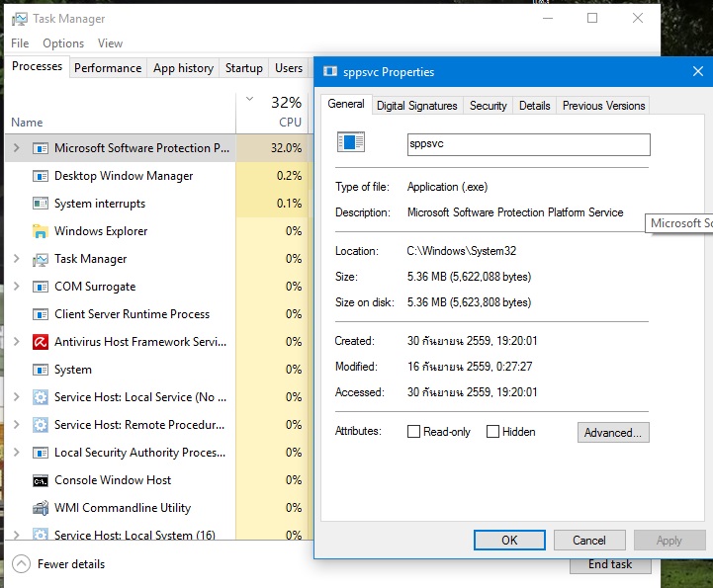Image resolution: width=713 pixels, height=588 pixels.
Task: Open the File menu
Action: pyautogui.click(x=20, y=43)
